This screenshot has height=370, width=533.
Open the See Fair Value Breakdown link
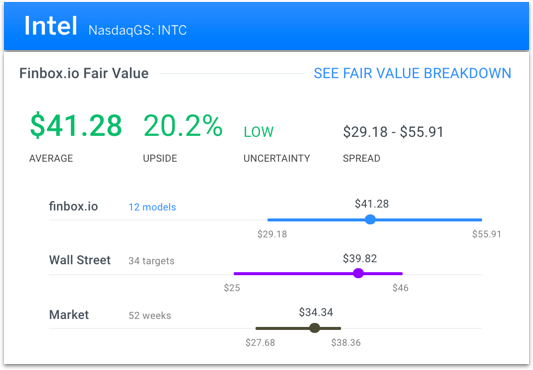pos(412,73)
